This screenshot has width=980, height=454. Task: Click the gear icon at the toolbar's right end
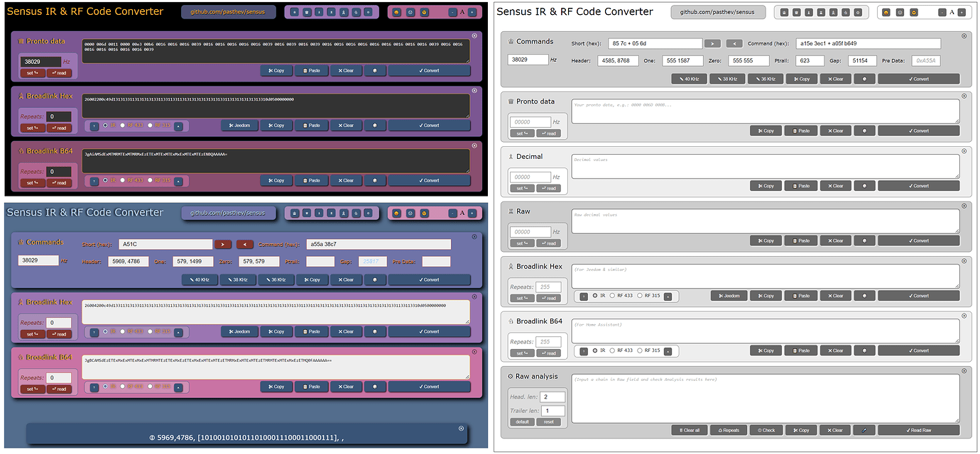tap(858, 12)
